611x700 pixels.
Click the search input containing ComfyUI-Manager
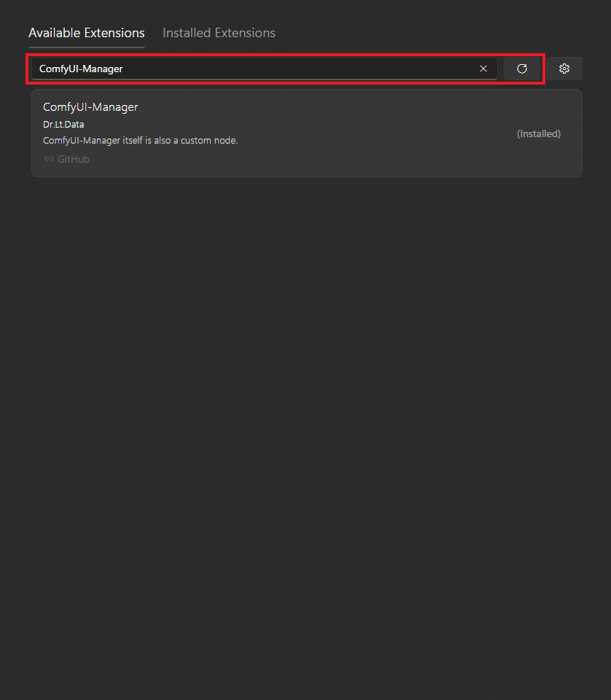[264, 69]
